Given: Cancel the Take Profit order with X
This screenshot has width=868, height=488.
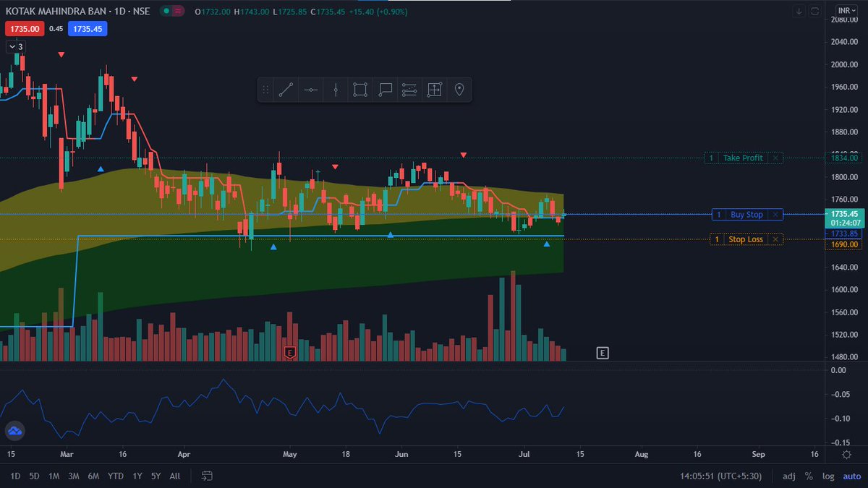Looking at the screenshot, I should click(x=775, y=158).
